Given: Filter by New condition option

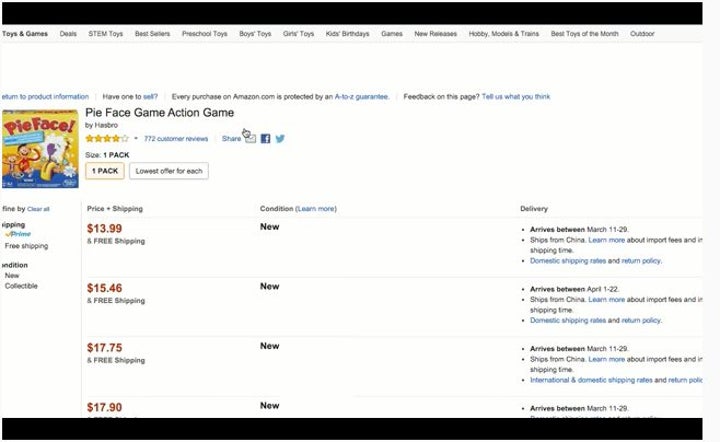Looking at the screenshot, I should (12, 275).
